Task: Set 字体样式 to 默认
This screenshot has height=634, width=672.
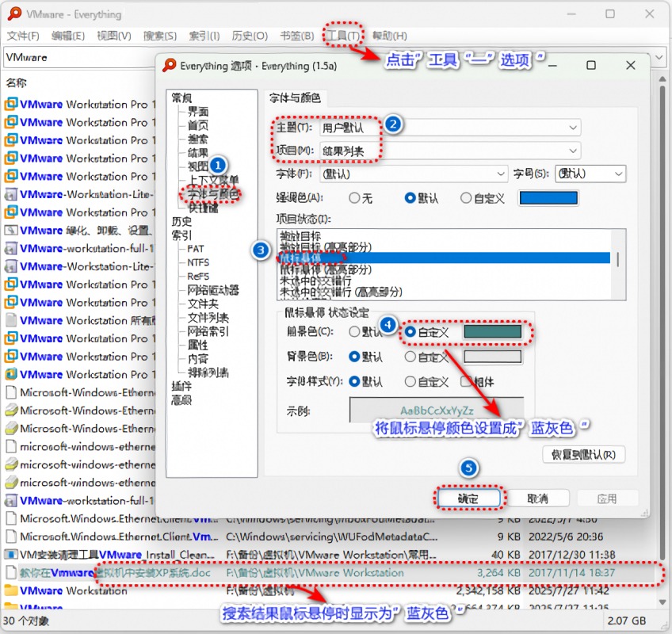Action: [354, 381]
